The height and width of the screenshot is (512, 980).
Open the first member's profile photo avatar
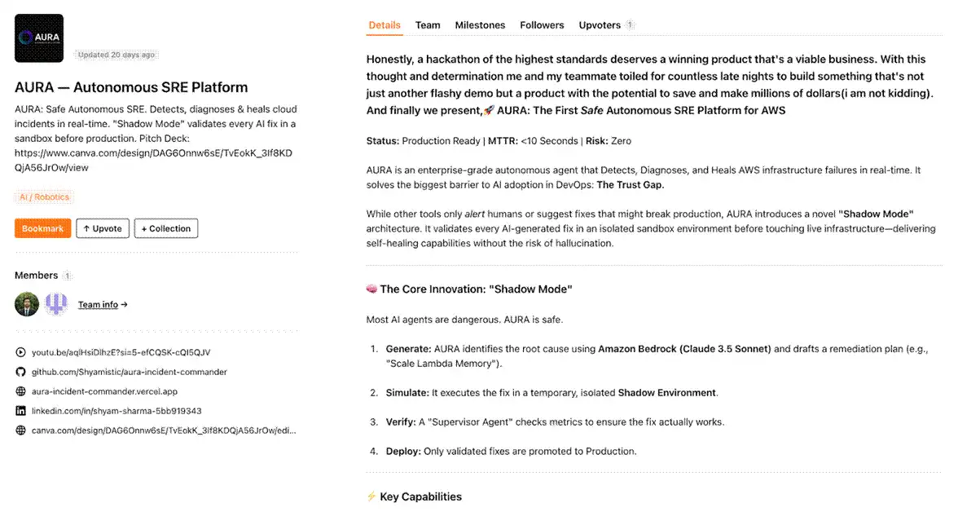(x=27, y=304)
